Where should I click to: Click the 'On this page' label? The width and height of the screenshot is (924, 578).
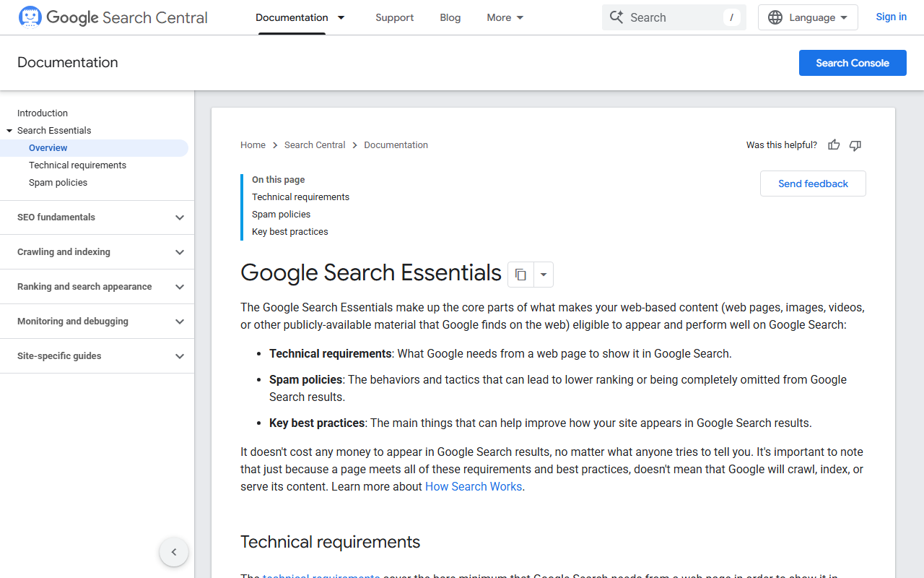point(278,180)
